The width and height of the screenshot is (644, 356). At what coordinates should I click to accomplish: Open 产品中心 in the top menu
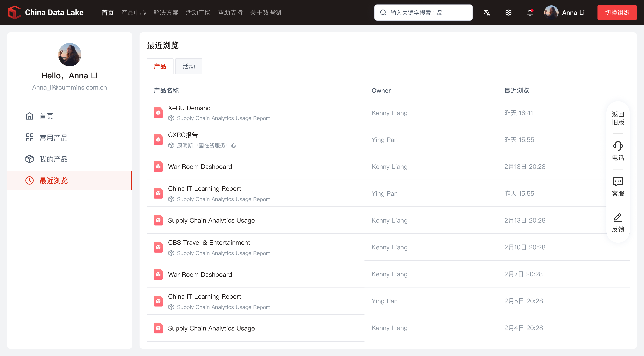coord(134,13)
